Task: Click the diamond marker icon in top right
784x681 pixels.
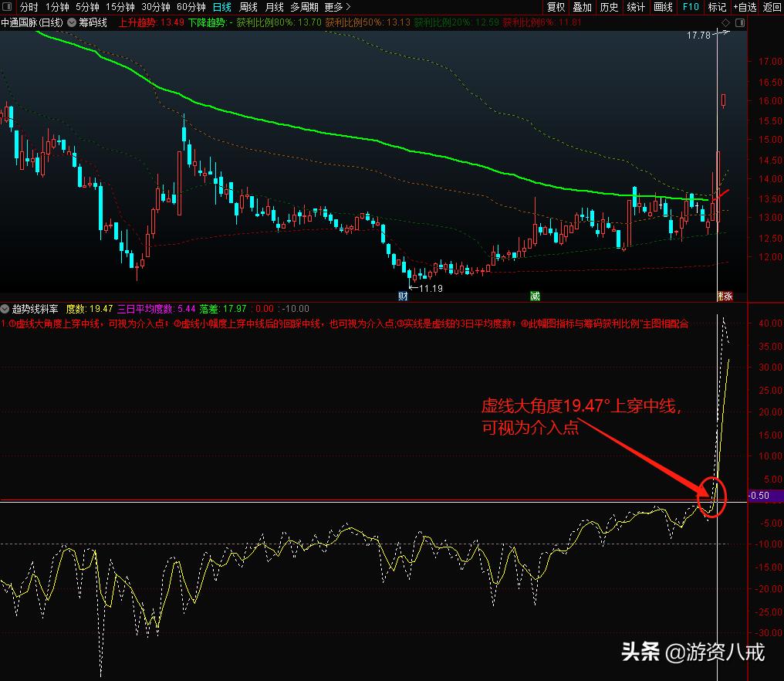Action: point(725,22)
